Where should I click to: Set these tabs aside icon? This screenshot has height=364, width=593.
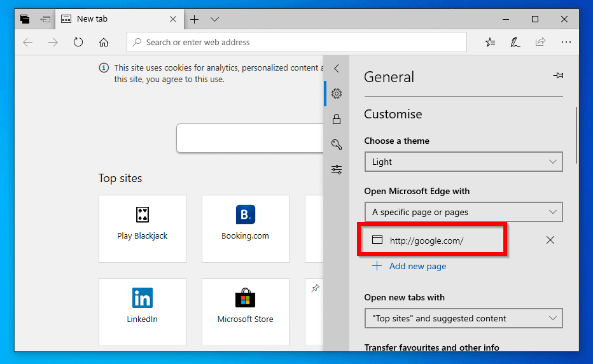pos(45,19)
